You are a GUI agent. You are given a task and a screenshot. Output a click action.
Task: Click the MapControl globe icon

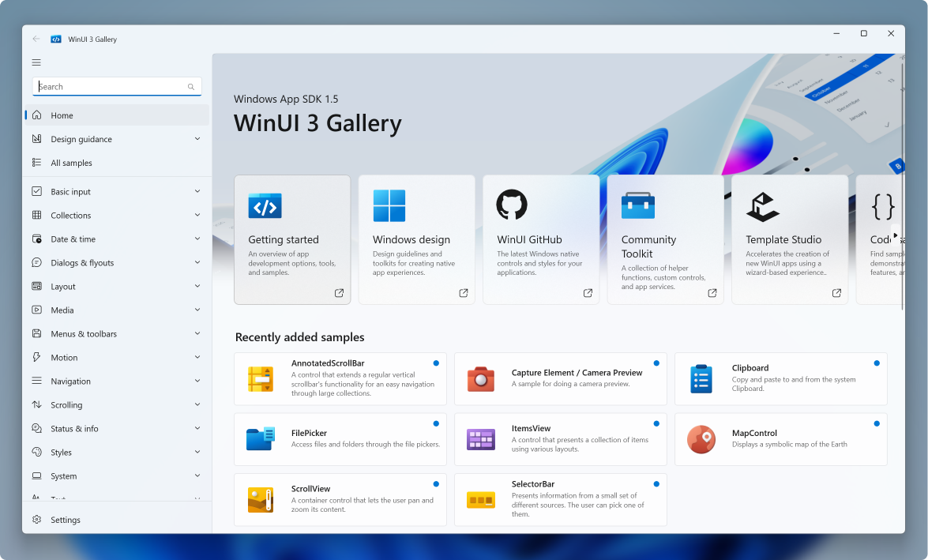[x=701, y=439]
